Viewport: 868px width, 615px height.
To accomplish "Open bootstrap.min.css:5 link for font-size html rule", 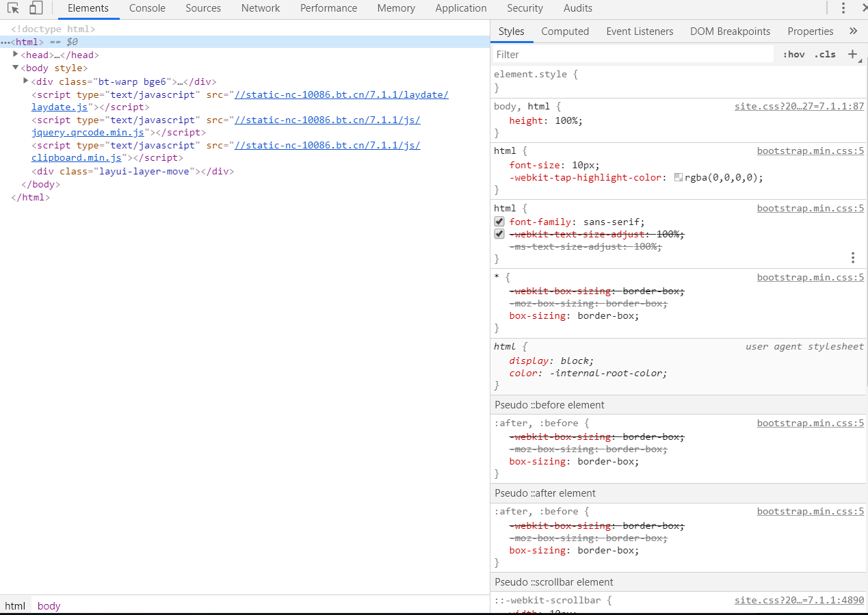I will (811, 151).
